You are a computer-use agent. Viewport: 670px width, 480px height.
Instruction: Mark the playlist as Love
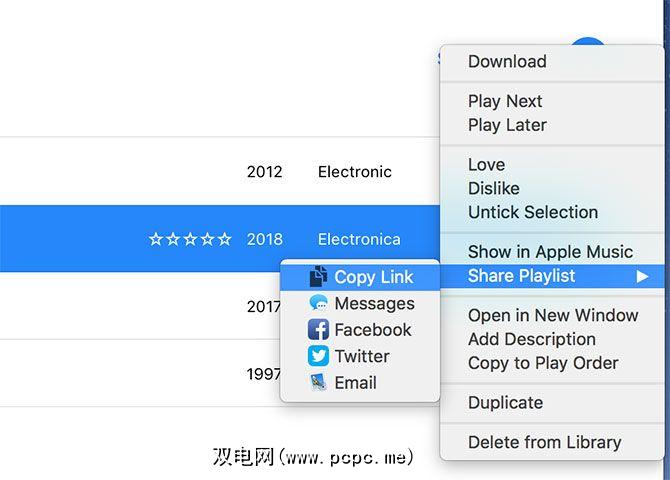486,164
